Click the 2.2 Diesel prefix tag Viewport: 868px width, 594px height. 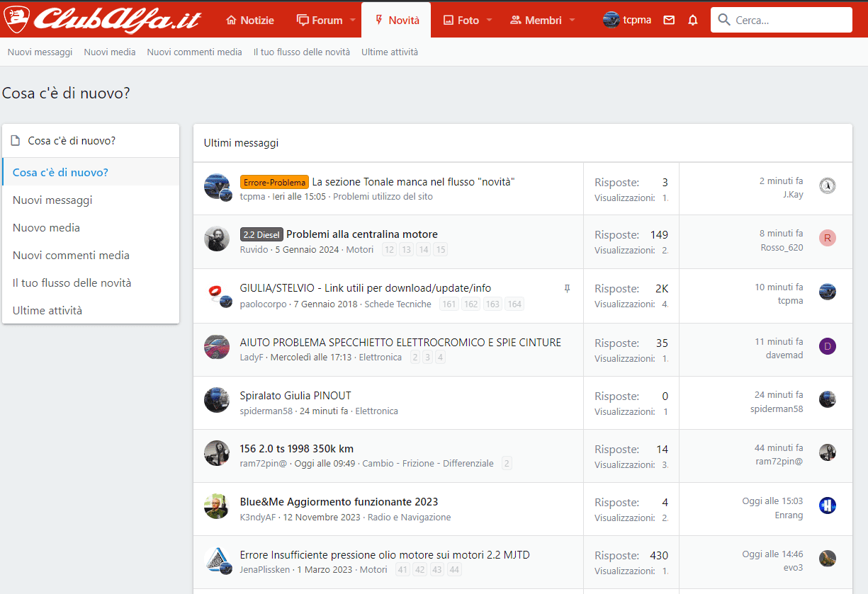pos(261,234)
